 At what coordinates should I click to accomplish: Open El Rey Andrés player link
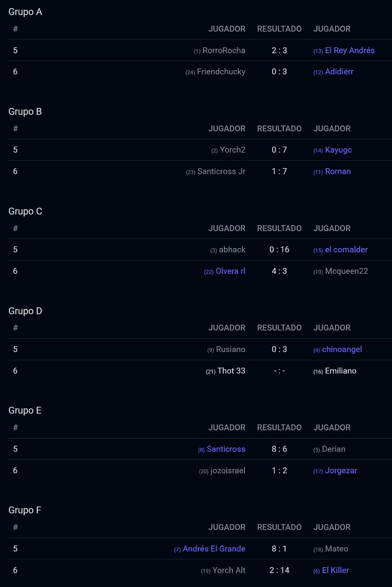[349, 50]
